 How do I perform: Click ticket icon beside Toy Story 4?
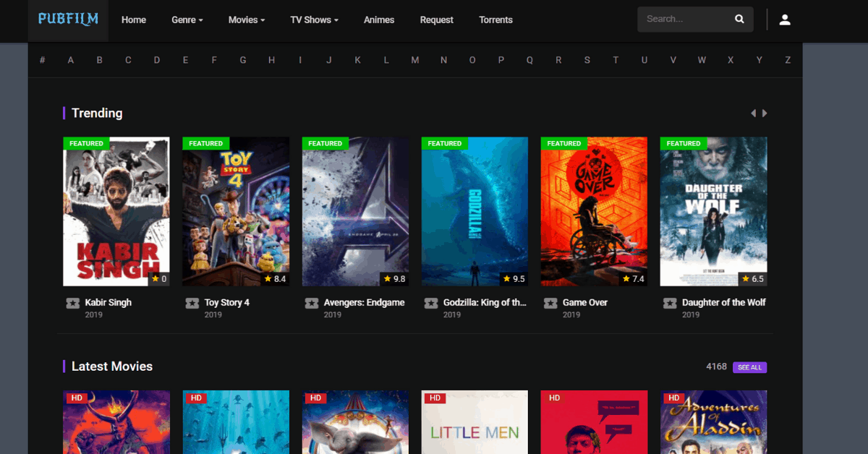(192, 303)
